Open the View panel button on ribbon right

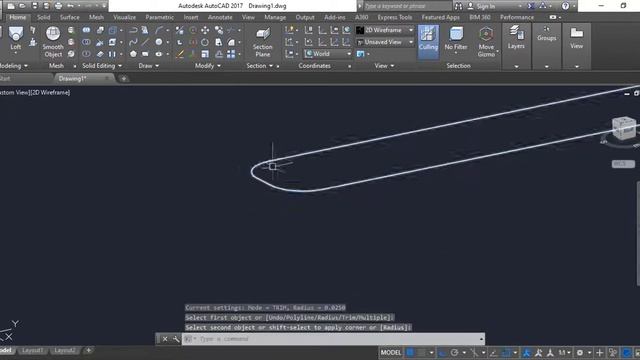click(576, 38)
